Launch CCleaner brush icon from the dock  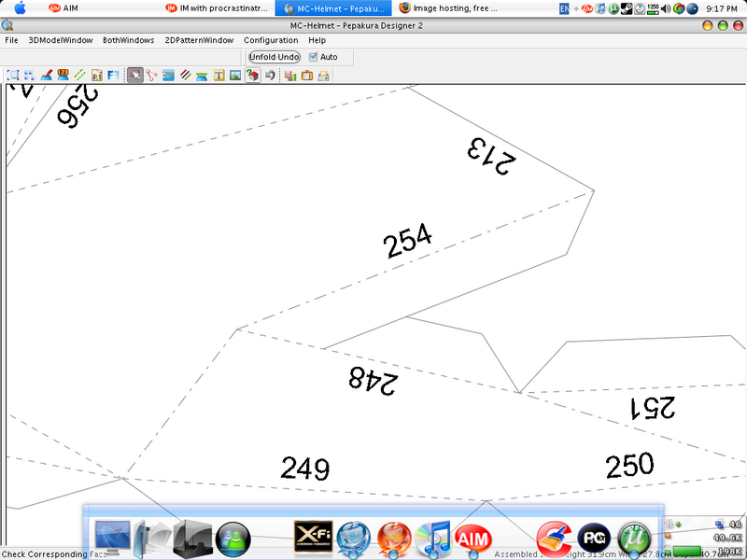click(554, 539)
